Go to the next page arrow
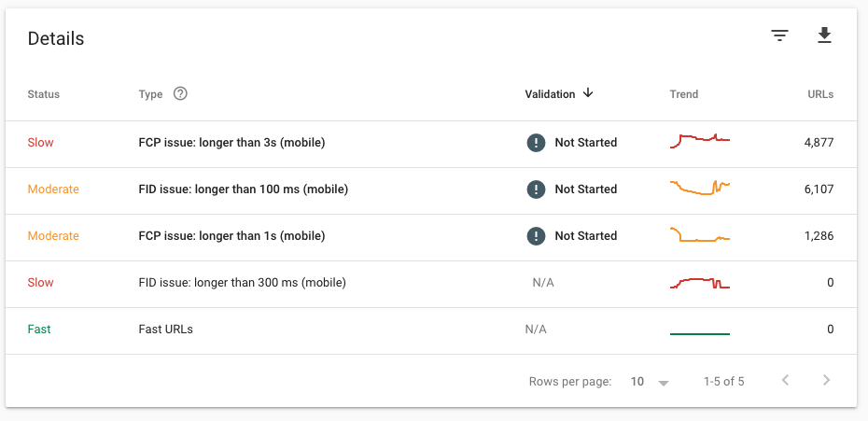The height and width of the screenshot is (421, 868). [x=827, y=380]
